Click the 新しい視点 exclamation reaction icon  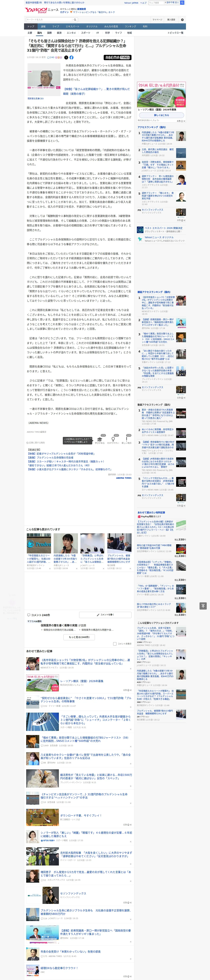click(127, 439)
